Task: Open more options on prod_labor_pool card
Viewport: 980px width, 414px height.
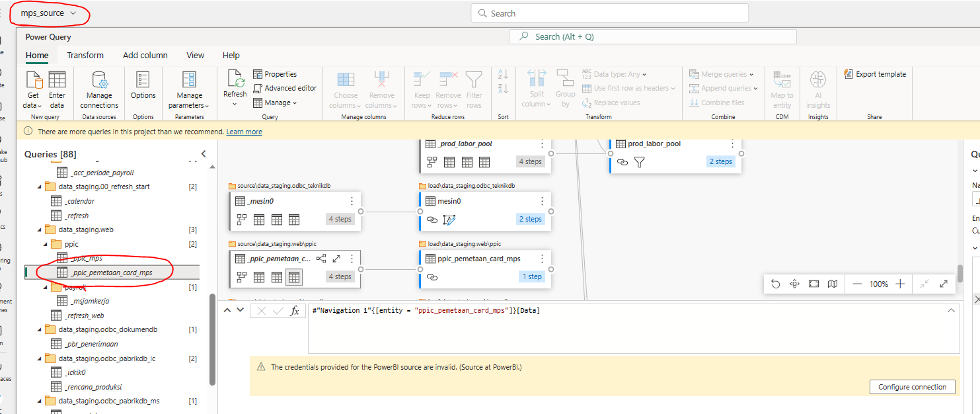Action: coord(732,144)
